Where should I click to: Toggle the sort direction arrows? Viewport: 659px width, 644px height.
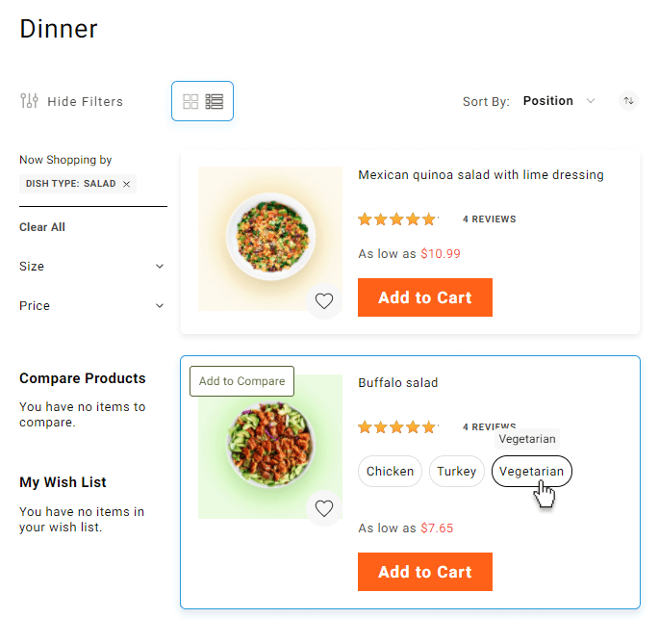point(628,100)
